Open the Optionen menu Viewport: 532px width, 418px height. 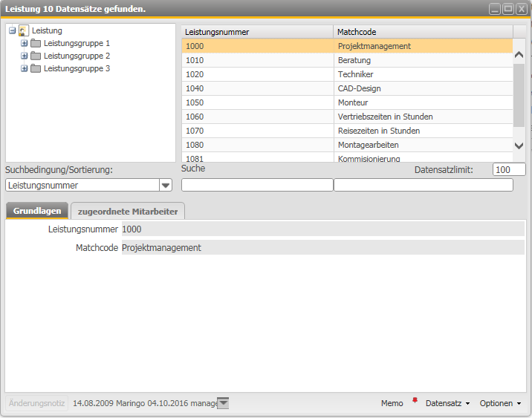point(500,403)
